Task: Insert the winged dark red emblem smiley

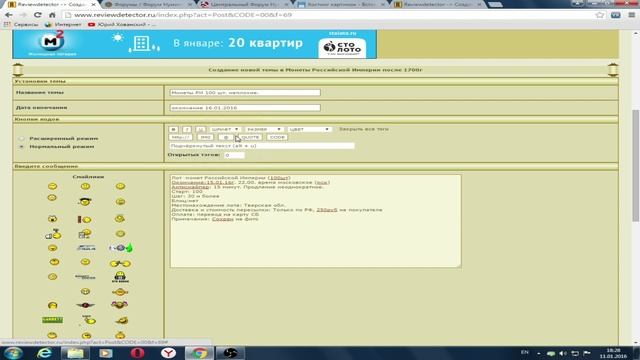Action: (85, 305)
